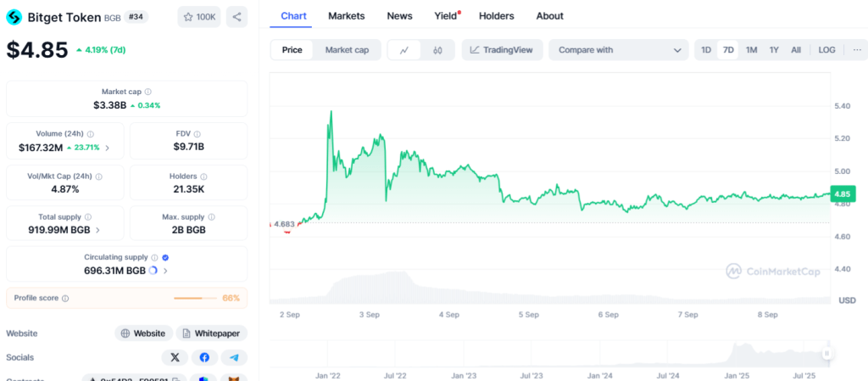Viewport: 868px width, 381px height.
Task: Set chart range to 1D
Action: 706,50
